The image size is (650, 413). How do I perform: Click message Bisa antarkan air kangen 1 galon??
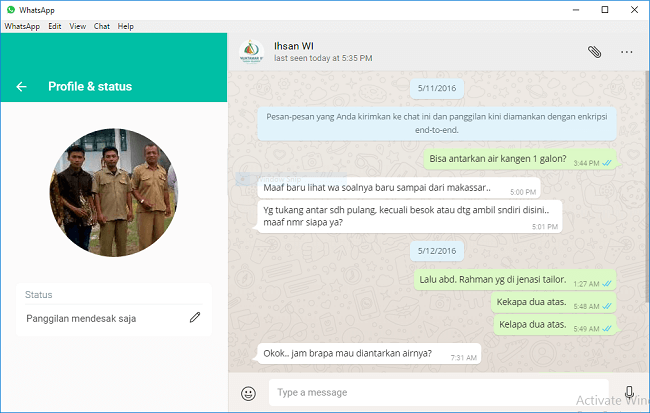[x=520, y=159]
